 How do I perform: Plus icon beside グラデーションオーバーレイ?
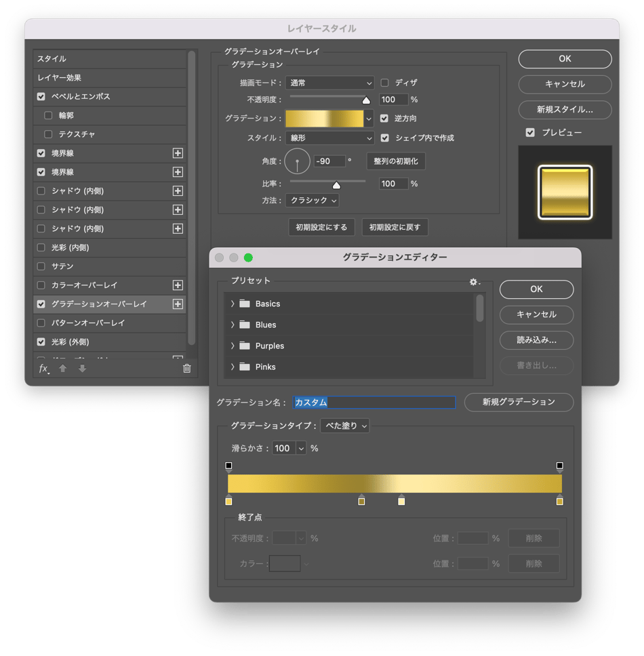(x=178, y=304)
